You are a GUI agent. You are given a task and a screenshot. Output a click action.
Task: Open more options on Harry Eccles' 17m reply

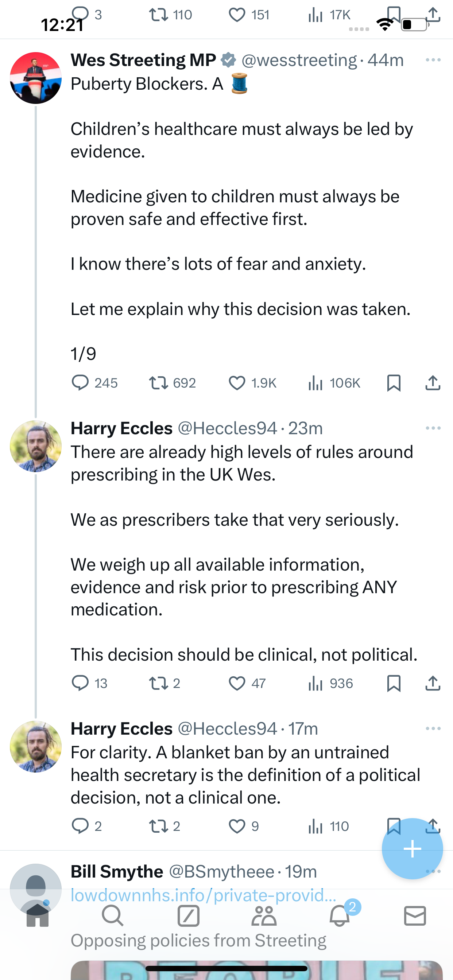tap(433, 728)
